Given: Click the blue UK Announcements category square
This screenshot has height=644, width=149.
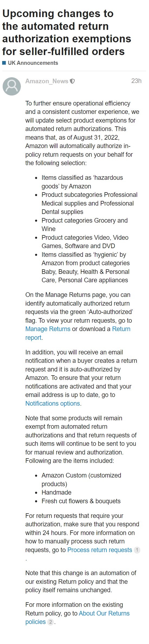Looking at the screenshot, I should click(4, 63).
